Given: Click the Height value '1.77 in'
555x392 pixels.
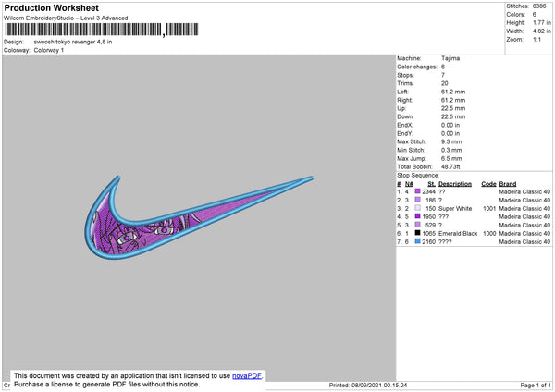Looking at the screenshot, I should [542, 22].
